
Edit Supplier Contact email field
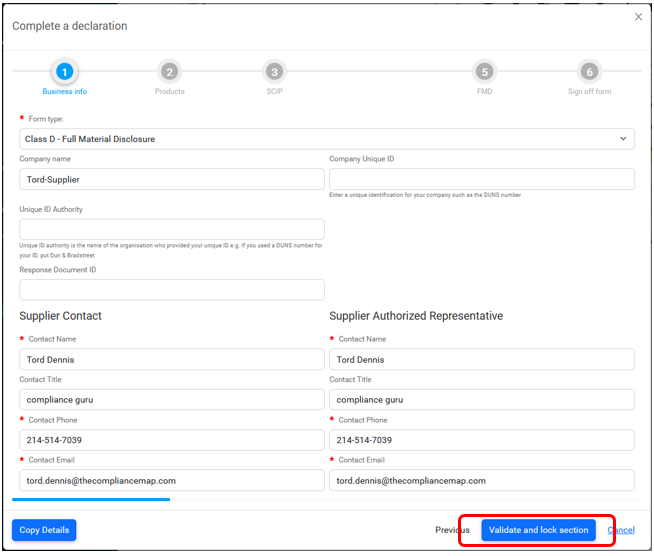[x=172, y=480]
